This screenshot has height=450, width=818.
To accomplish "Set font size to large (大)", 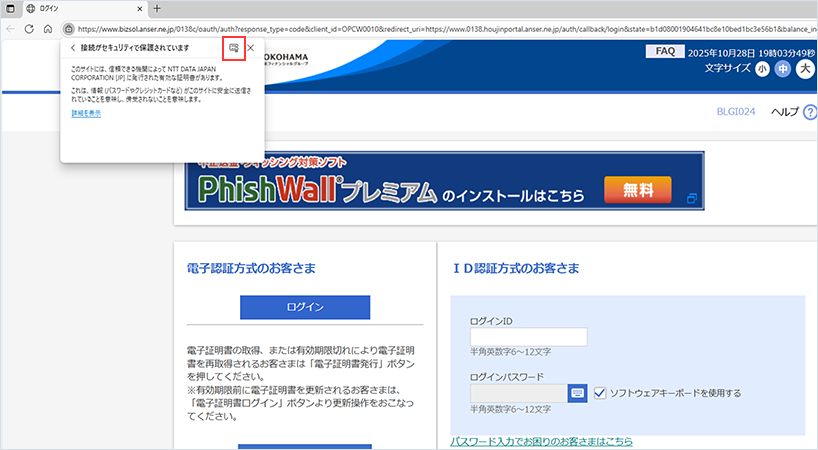I will (x=804, y=69).
